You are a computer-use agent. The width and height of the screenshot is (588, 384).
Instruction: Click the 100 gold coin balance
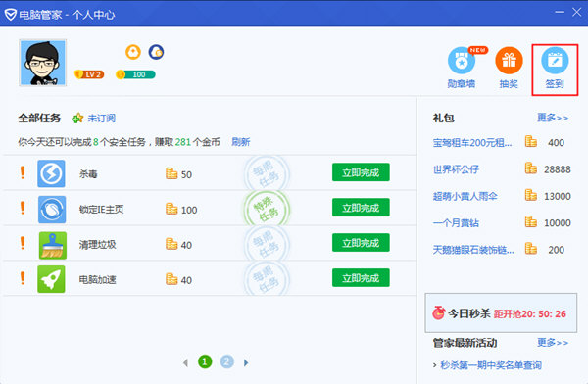click(135, 74)
